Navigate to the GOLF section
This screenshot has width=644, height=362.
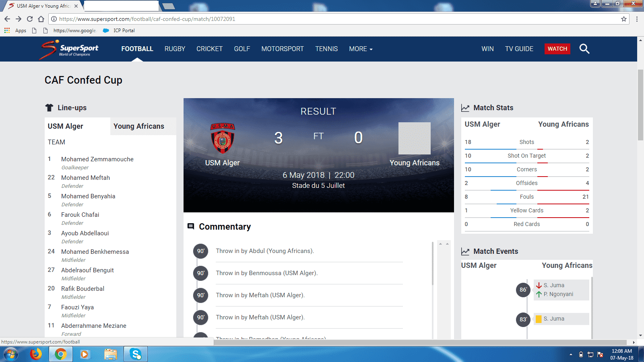pyautogui.click(x=242, y=49)
